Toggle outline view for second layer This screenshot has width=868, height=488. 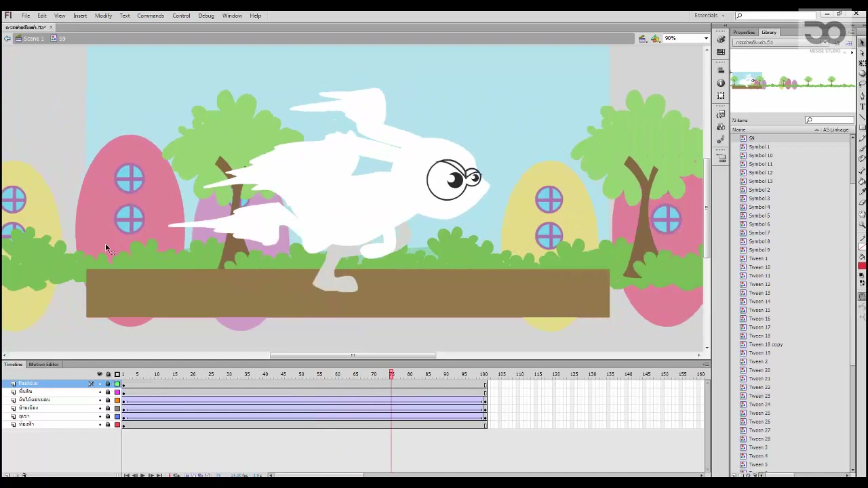pyautogui.click(x=117, y=392)
